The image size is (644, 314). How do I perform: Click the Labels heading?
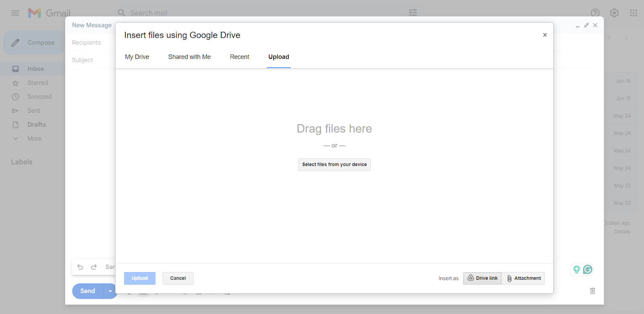click(x=22, y=162)
